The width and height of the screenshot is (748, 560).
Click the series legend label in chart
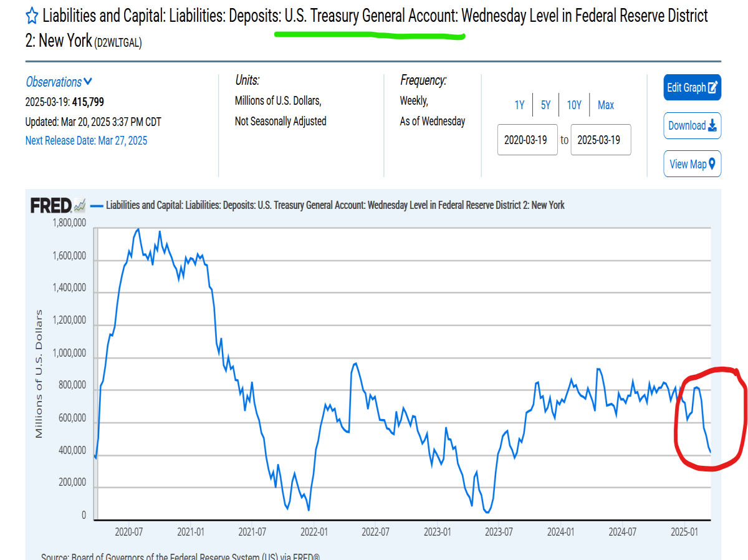335,205
